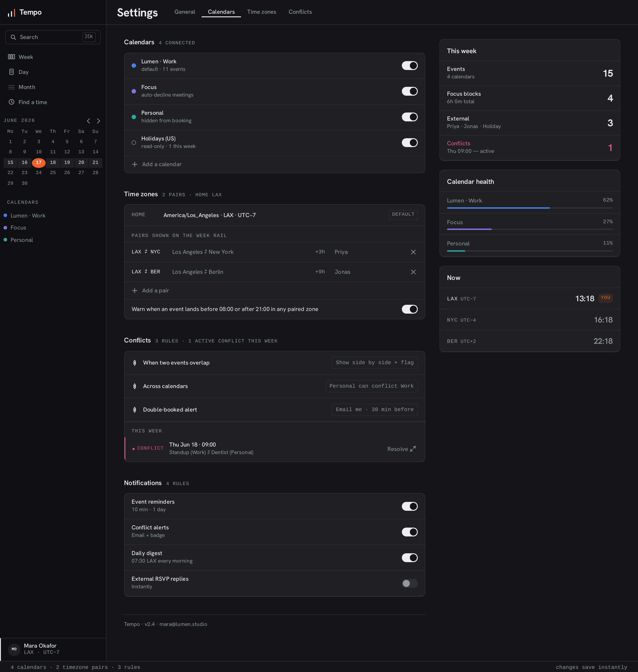Click the BER UTC+2 clock row
The height and width of the screenshot is (672, 638).
pyautogui.click(x=529, y=341)
